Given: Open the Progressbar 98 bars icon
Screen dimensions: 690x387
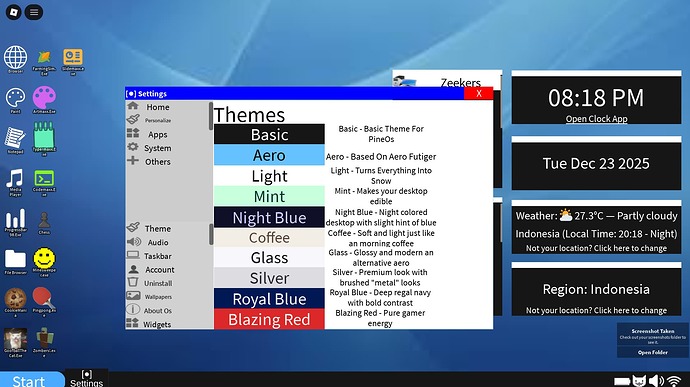Looking at the screenshot, I should [x=15, y=219].
